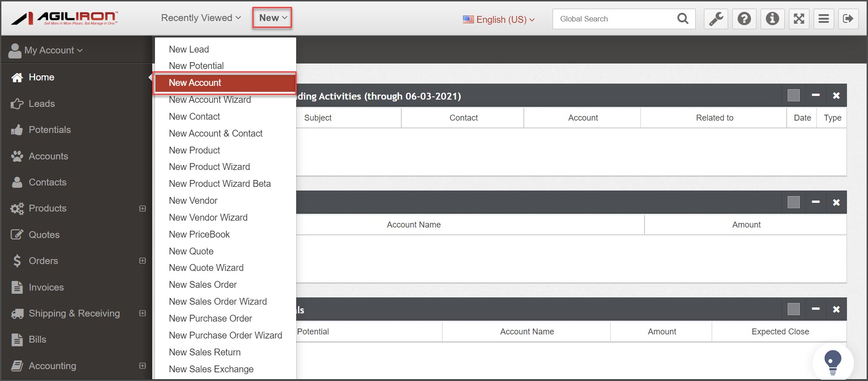The height and width of the screenshot is (381, 868).
Task: Expand the Products submenu plus icon
Action: pos(143,209)
